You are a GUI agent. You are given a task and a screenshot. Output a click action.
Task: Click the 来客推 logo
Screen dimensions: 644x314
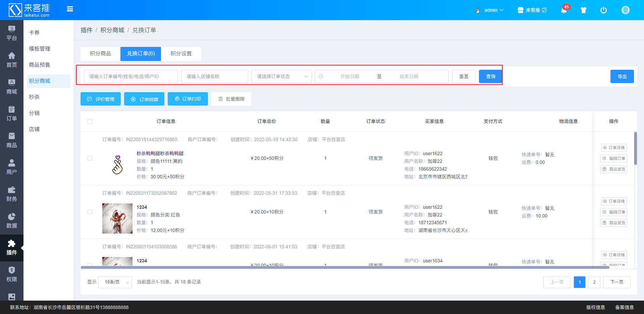coord(29,10)
